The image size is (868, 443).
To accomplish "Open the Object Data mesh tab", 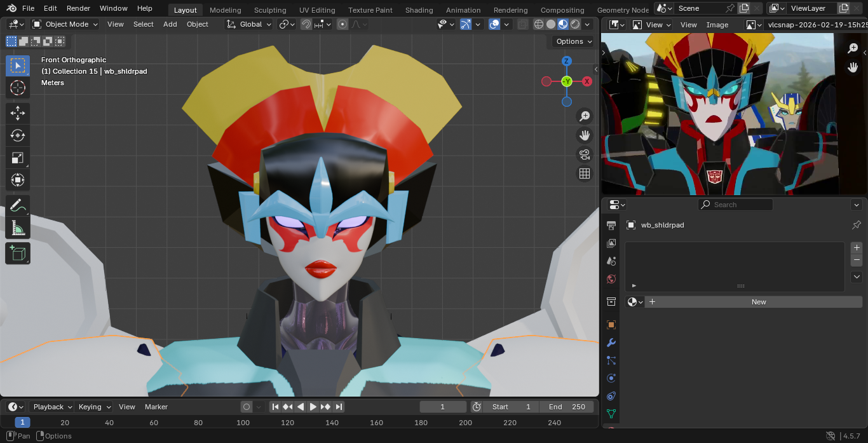I will pos(611,414).
